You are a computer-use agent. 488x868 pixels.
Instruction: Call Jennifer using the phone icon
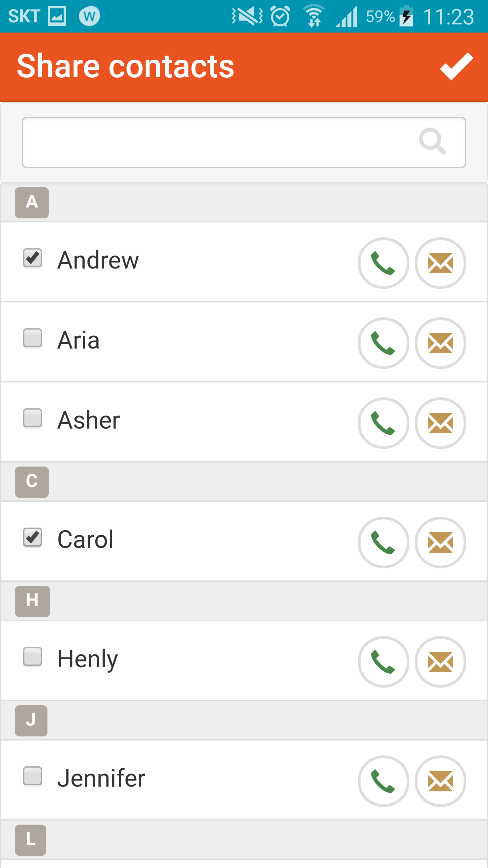tap(383, 781)
